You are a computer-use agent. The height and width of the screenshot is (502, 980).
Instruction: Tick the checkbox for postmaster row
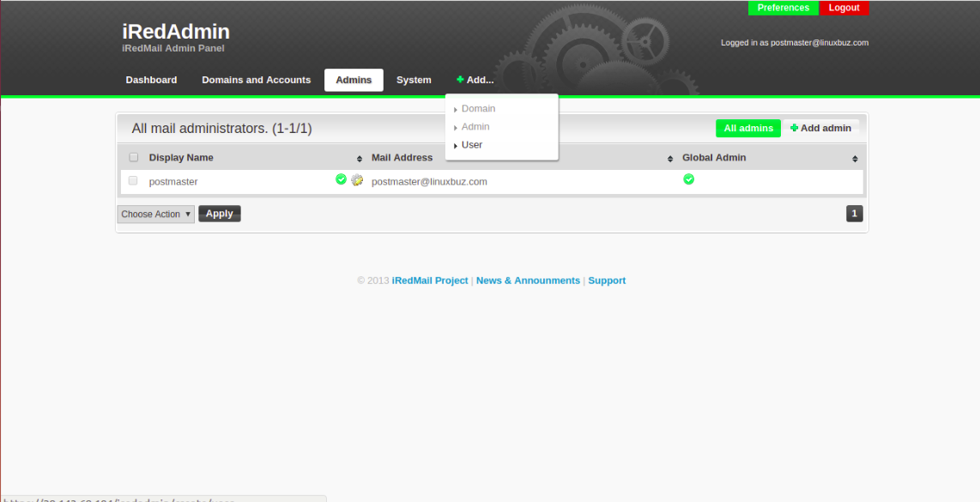pyautogui.click(x=132, y=181)
